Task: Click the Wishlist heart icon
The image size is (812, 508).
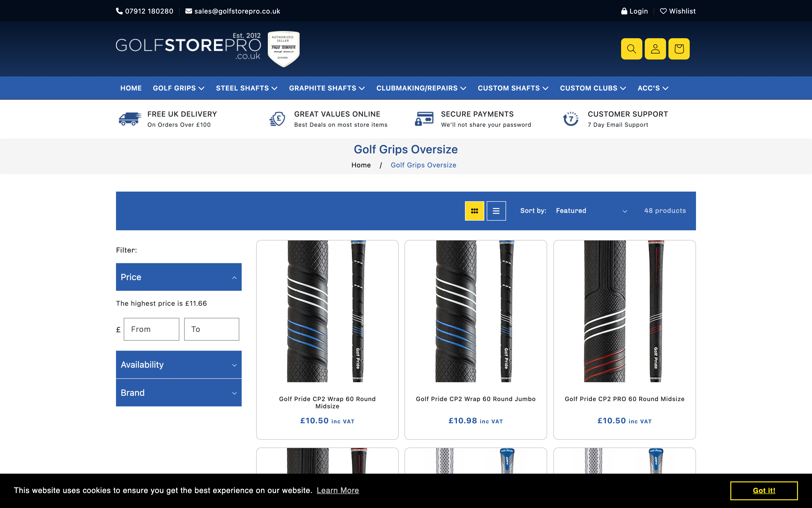Action: [x=663, y=11]
